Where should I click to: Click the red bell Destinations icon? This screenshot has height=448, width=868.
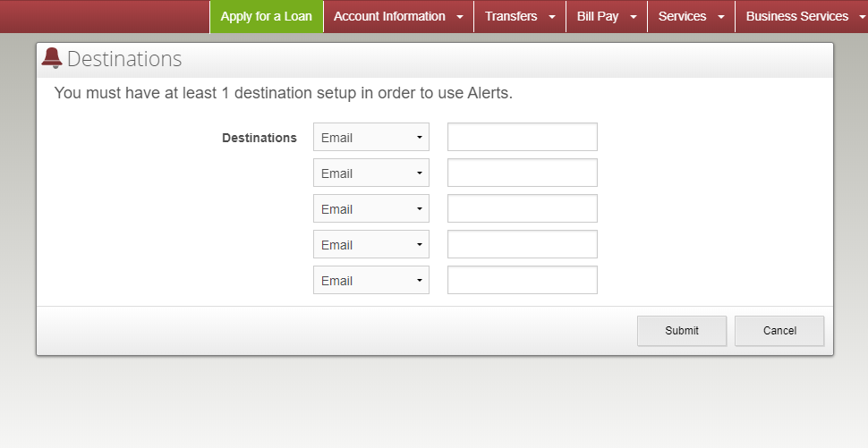(x=52, y=58)
